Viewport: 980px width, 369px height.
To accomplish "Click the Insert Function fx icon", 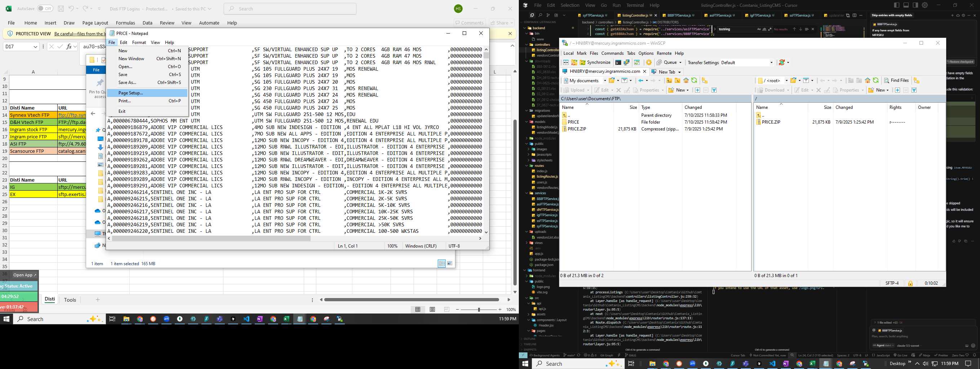I will (x=69, y=46).
